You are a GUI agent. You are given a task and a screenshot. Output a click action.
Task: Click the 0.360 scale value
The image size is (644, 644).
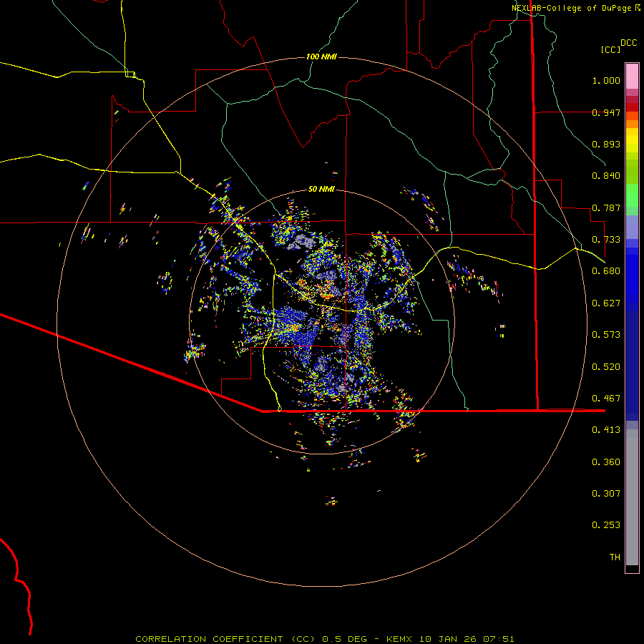click(606, 462)
